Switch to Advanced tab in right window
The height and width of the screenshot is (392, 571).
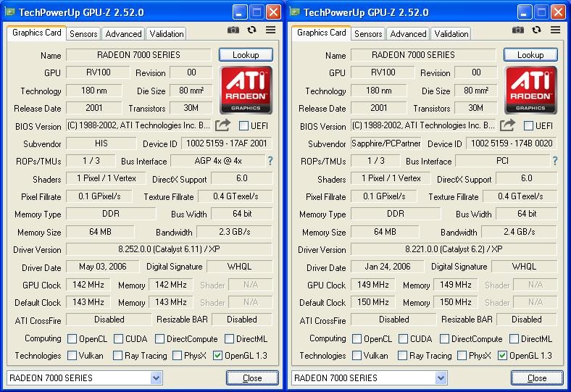tap(408, 34)
